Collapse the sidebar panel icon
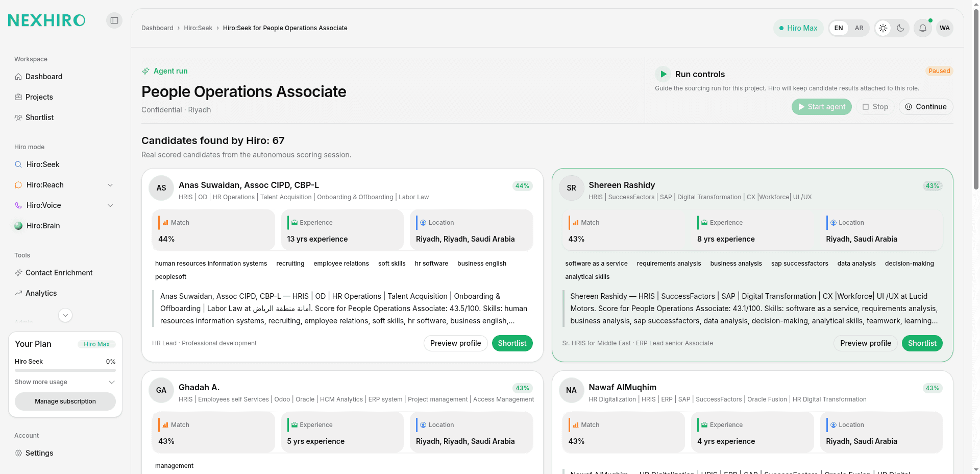Screen dimensions: 980x474 (x=114, y=20)
